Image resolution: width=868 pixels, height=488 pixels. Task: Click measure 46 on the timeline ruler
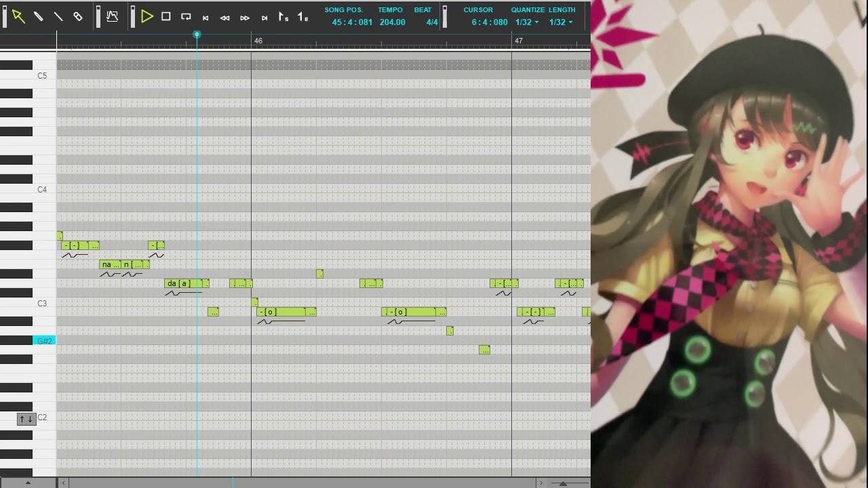click(x=258, y=41)
